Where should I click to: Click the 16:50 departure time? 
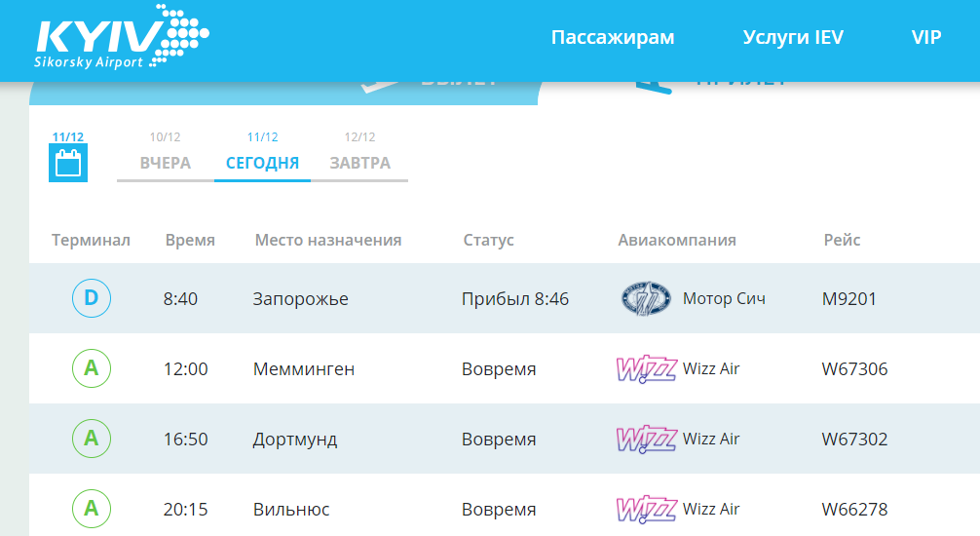pyautogui.click(x=186, y=440)
